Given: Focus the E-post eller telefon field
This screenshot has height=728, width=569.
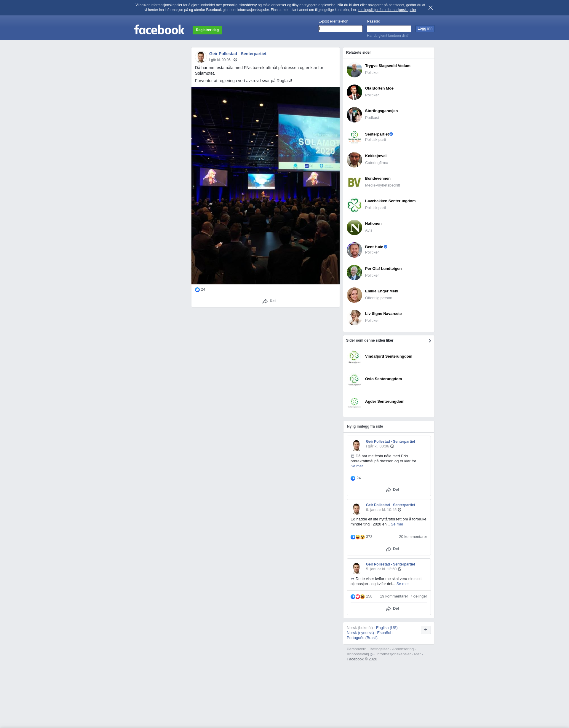Looking at the screenshot, I should pyautogui.click(x=340, y=29).
